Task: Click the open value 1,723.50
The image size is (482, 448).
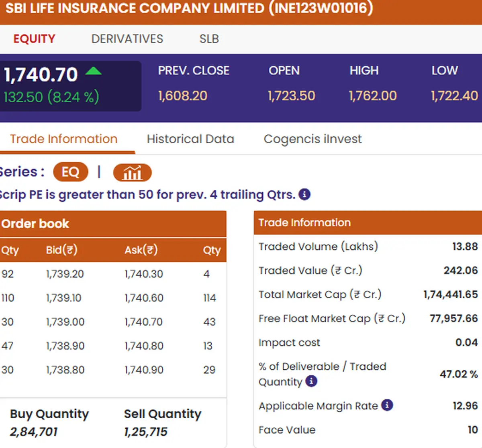Action: [x=292, y=96]
